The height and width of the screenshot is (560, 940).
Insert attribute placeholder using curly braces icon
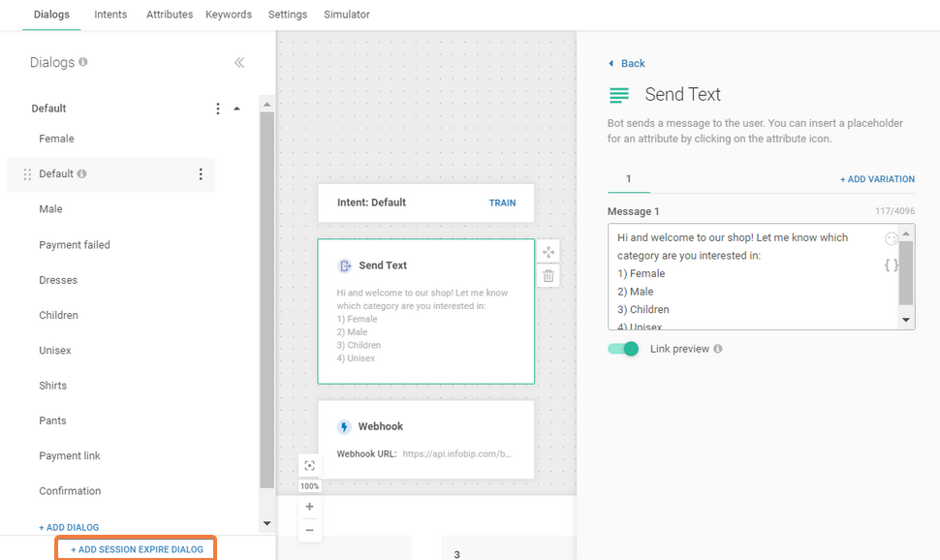(x=891, y=264)
